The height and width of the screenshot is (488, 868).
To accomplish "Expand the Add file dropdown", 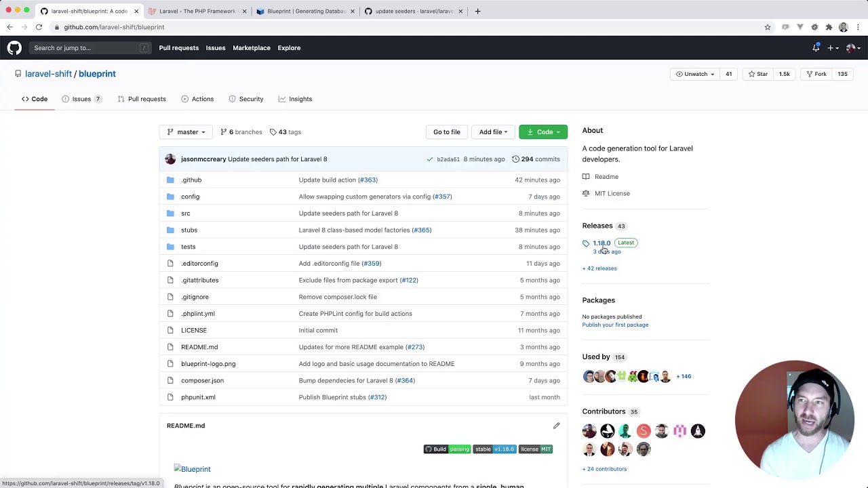I will (x=494, y=132).
